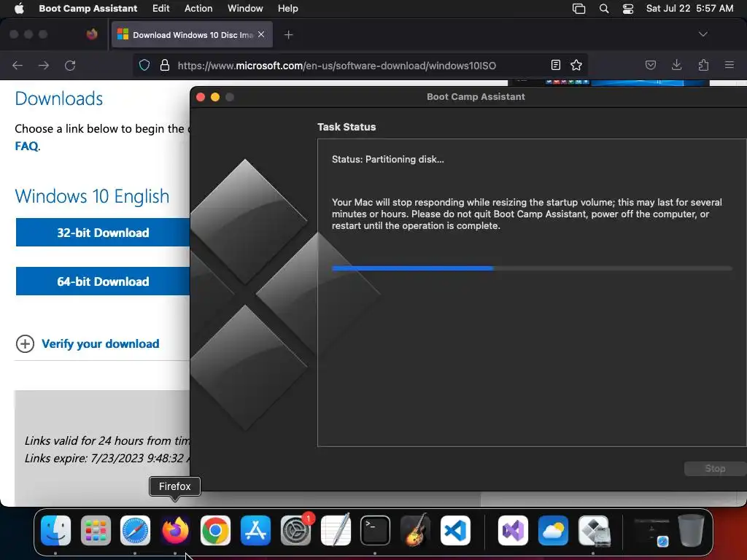
Task: Go back in Firefox
Action: tap(18, 65)
